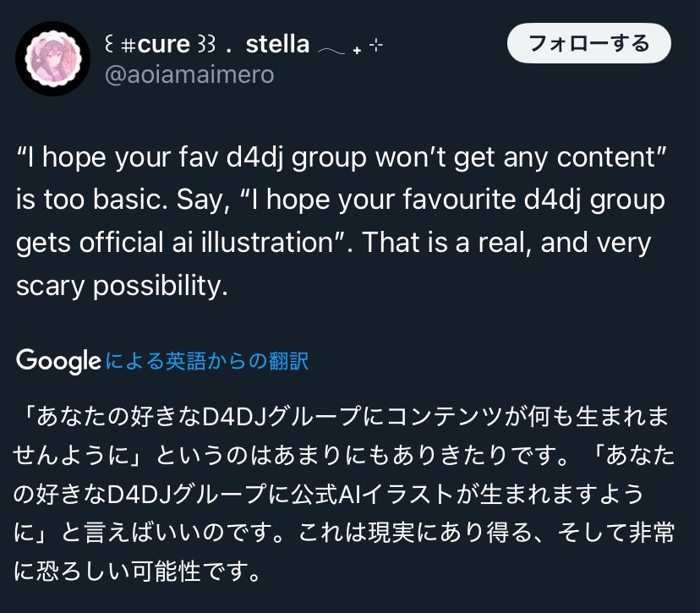700x613 pixels.
Task: Click the フォローする follow button
Action: [x=589, y=43]
